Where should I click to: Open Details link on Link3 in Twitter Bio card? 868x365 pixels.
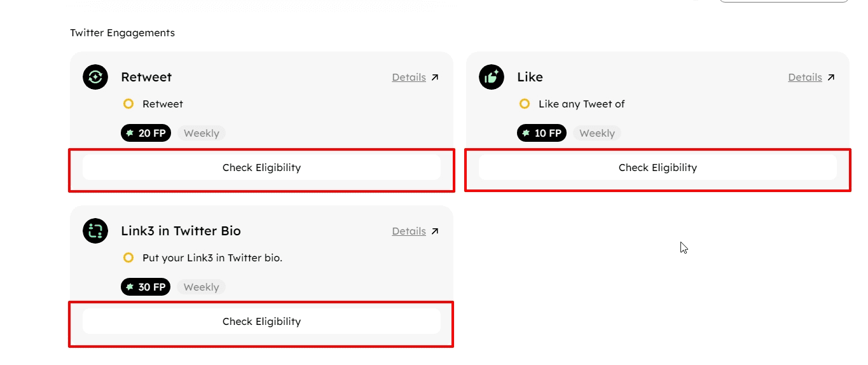[409, 231]
